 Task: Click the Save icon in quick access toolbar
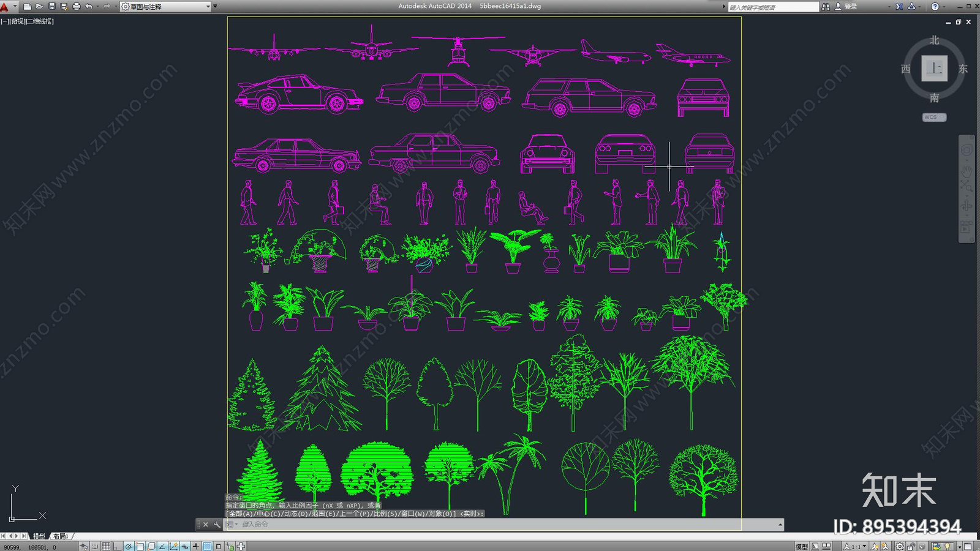51,7
